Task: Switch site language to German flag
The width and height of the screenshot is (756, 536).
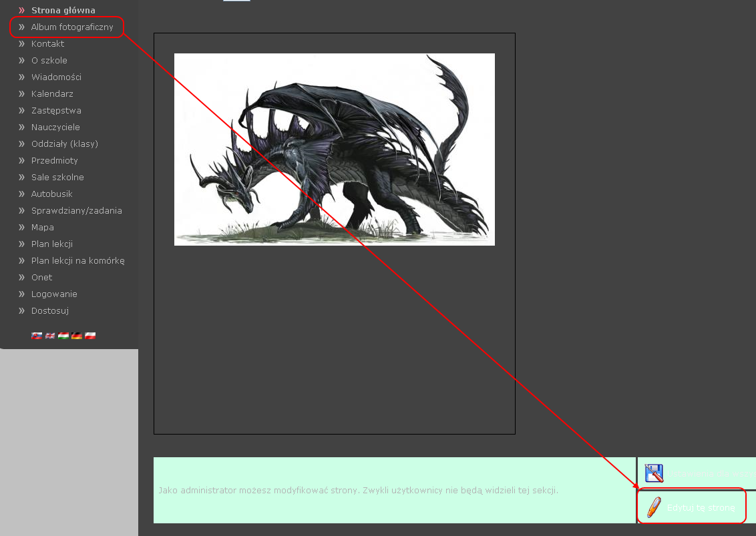Action: point(77,336)
